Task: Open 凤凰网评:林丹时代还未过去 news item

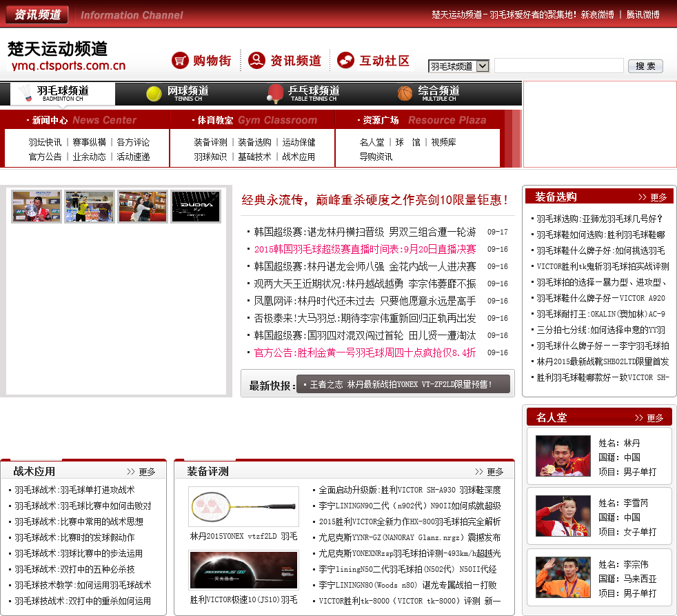Action: (365, 301)
